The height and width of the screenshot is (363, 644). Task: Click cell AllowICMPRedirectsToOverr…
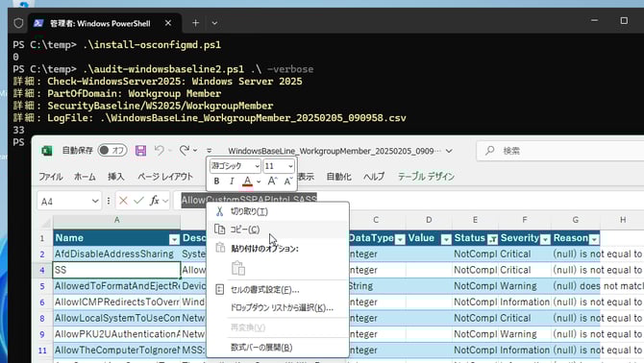tap(116, 302)
